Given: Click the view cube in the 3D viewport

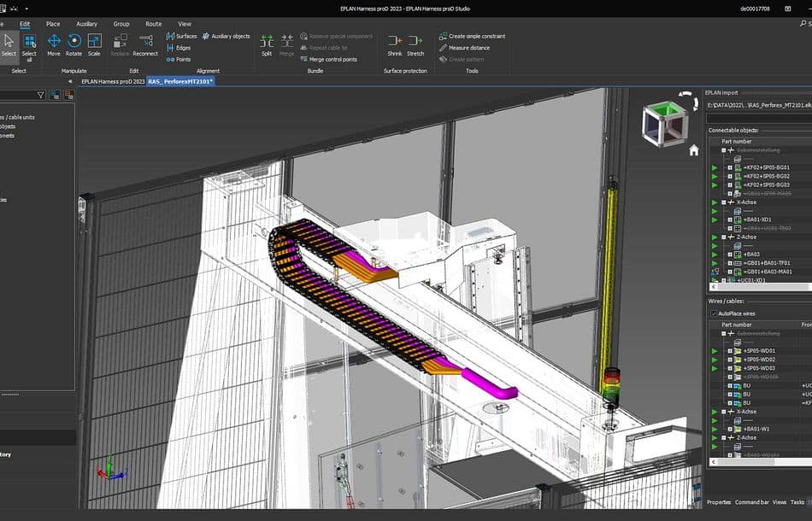Looking at the screenshot, I should pyautogui.click(x=665, y=125).
